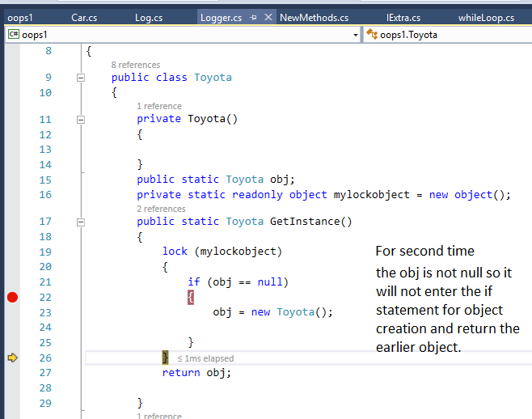Switch to the Car.cs tab

pyautogui.click(x=85, y=17)
